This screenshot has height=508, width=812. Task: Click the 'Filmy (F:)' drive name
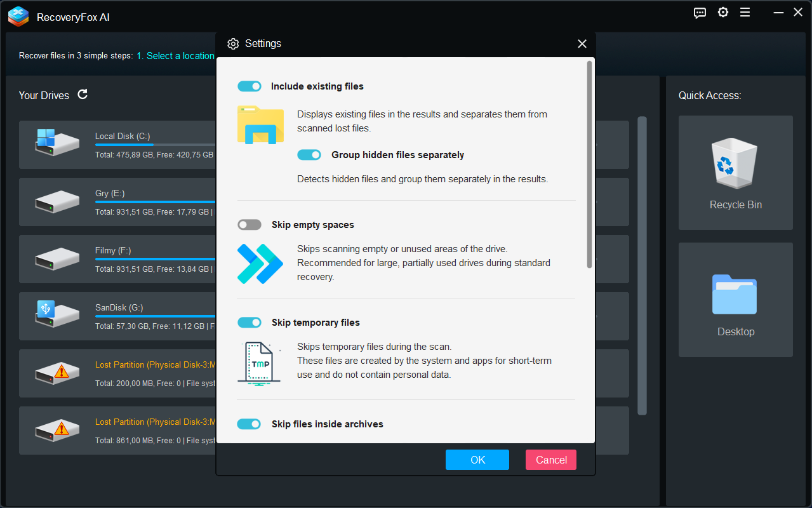(x=113, y=250)
